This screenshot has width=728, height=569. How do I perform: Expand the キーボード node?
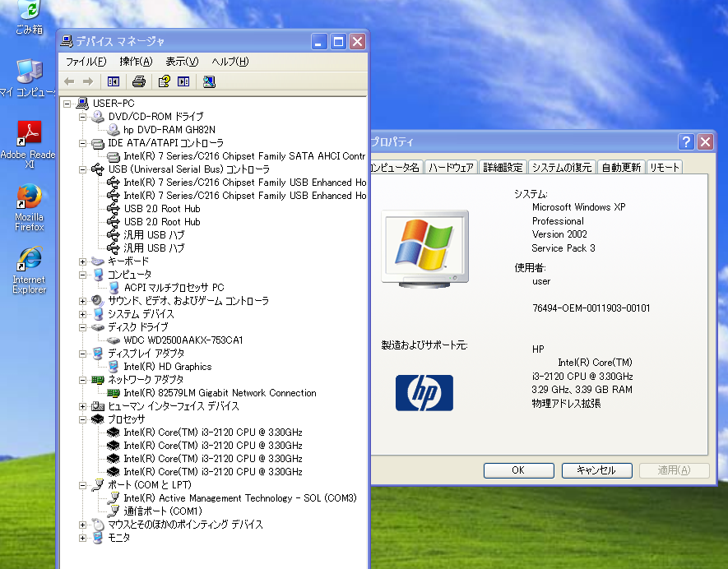[x=82, y=261]
